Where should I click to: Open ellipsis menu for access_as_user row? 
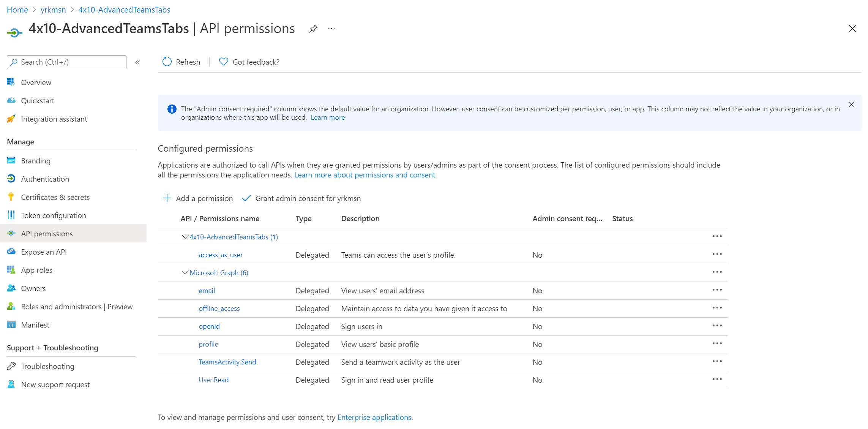coord(717,254)
